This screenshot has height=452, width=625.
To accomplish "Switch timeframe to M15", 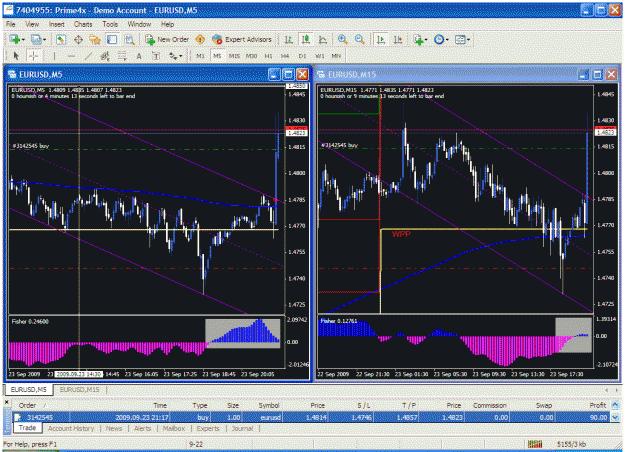I will coord(234,56).
